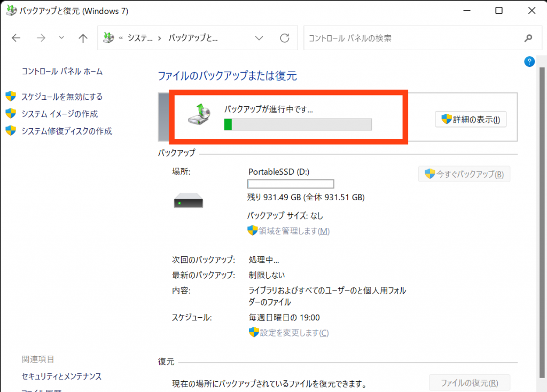
Task: Expand the address bar history dropdown
Action: [259, 38]
